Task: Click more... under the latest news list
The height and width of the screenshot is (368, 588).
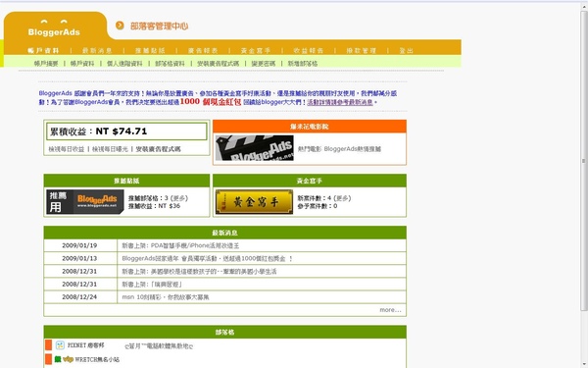Action: click(390, 310)
